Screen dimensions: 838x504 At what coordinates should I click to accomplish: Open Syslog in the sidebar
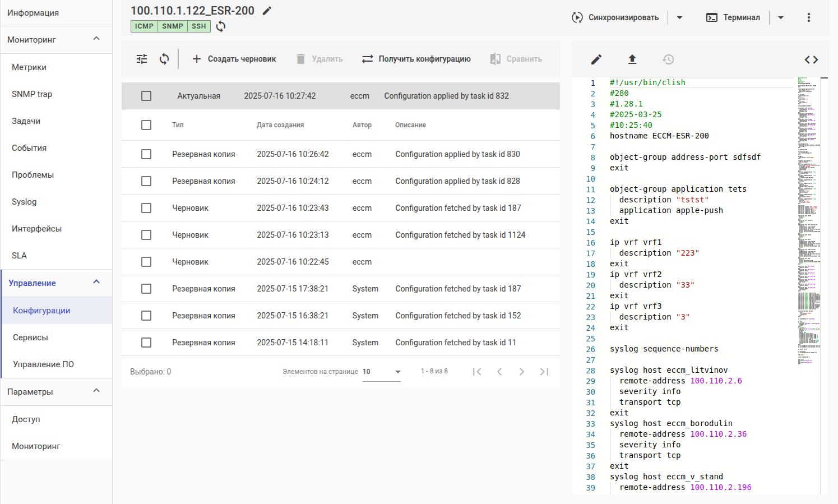coord(24,202)
